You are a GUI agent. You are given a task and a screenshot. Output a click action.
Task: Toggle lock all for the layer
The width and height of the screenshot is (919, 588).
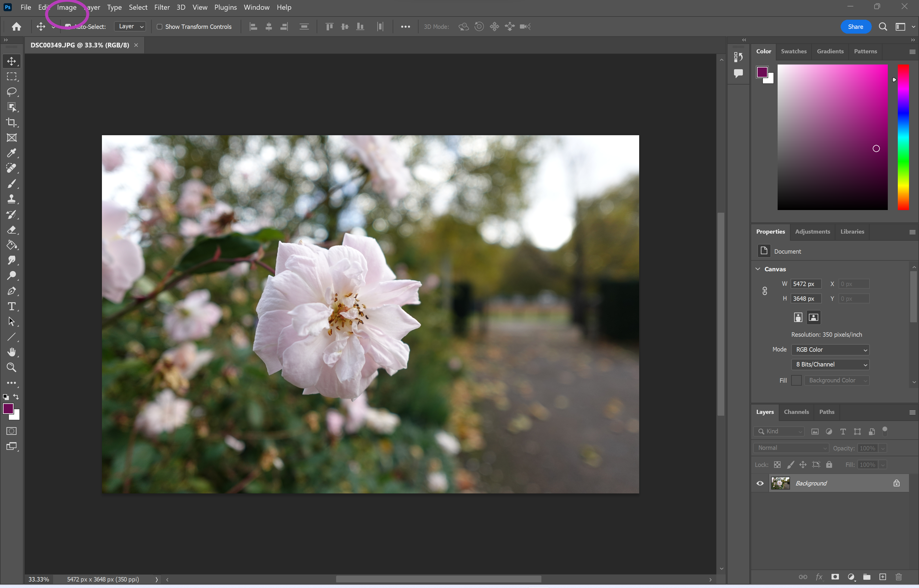pos(829,465)
